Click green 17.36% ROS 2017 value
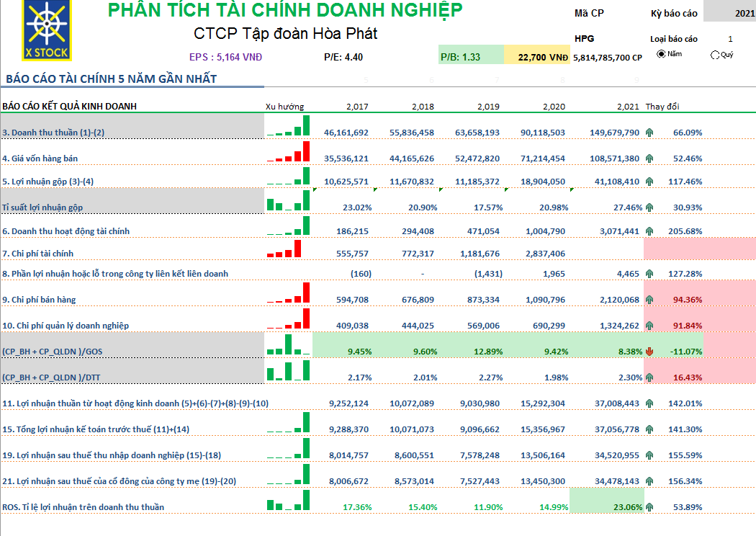The image size is (756, 536). point(357,507)
